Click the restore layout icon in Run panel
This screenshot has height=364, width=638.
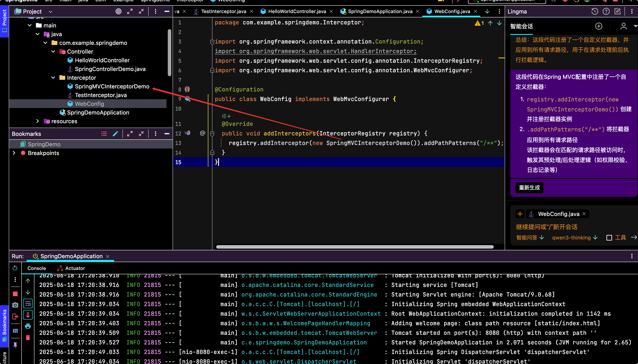point(15,331)
